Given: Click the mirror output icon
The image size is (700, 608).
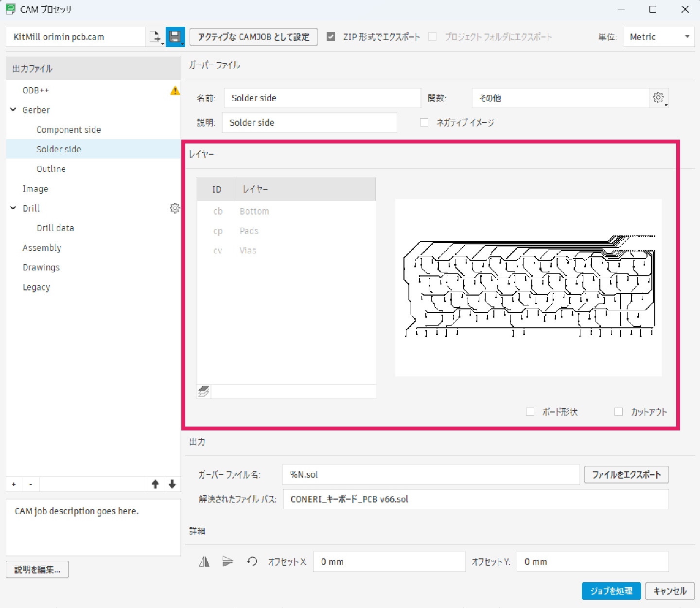Looking at the screenshot, I should pyautogui.click(x=204, y=562).
